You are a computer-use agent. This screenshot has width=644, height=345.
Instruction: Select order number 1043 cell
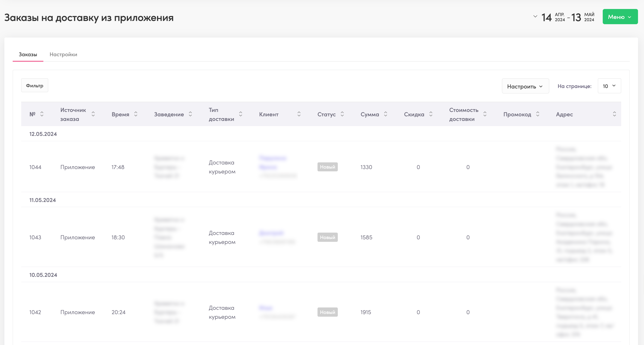(x=35, y=237)
